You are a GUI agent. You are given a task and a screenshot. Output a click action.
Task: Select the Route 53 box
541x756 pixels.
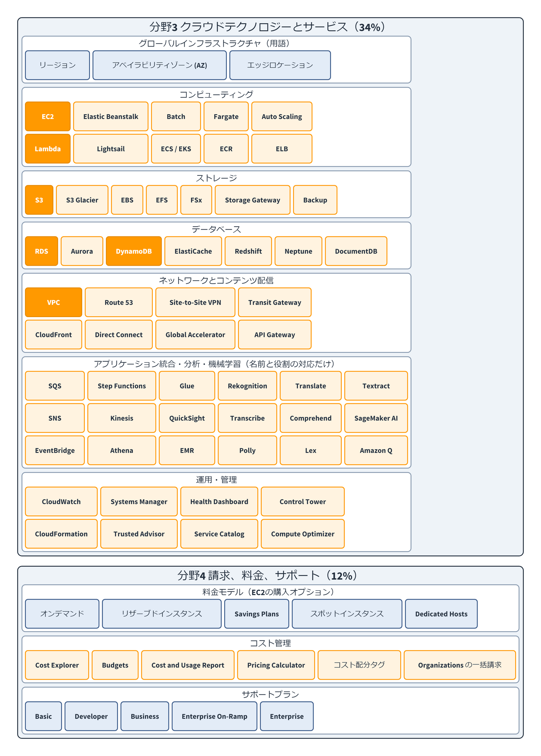tap(119, 302)
